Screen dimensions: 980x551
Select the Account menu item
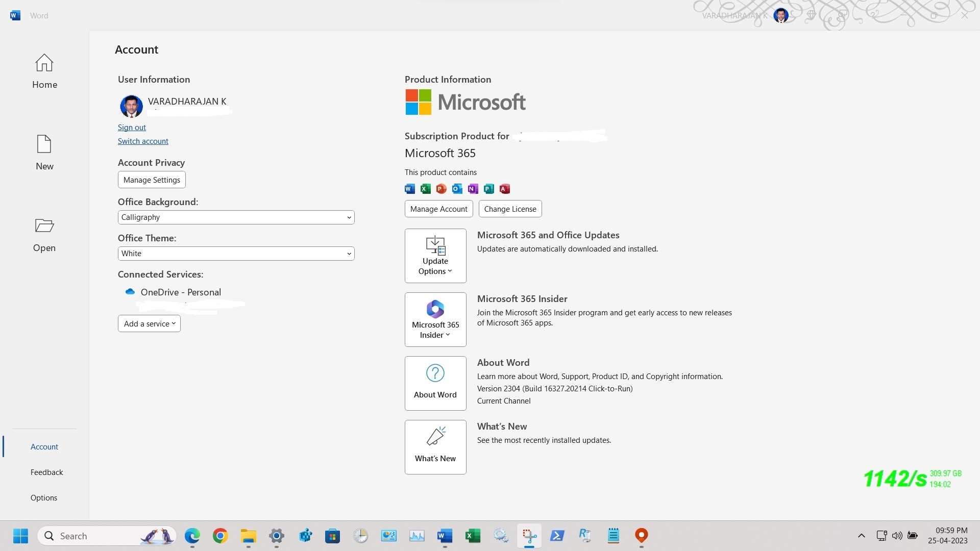[44, 446]
